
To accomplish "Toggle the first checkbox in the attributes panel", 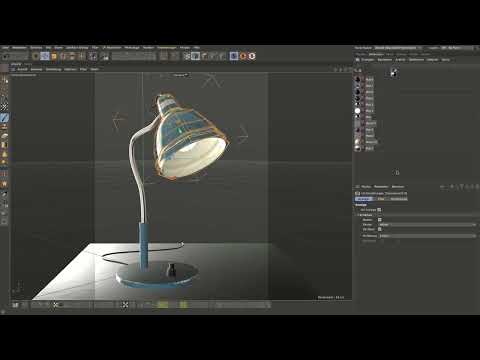I will pos(379,210).
